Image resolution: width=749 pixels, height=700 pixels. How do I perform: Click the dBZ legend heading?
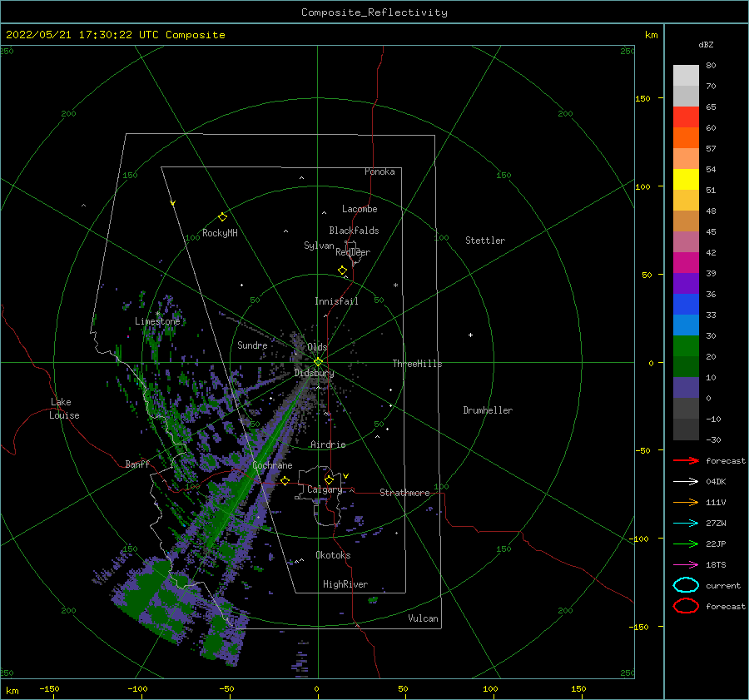click(x=706, y=45)
